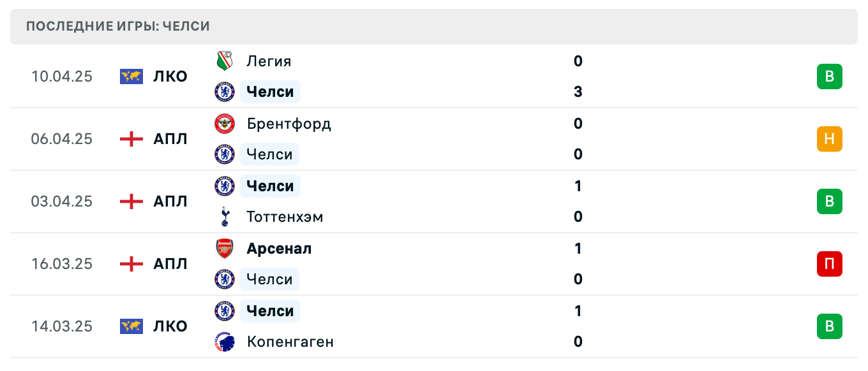Open the Тоттенхэм team link
Image resolution: width=868 pixels, height=371 pixels.
(x=285, y=217)
